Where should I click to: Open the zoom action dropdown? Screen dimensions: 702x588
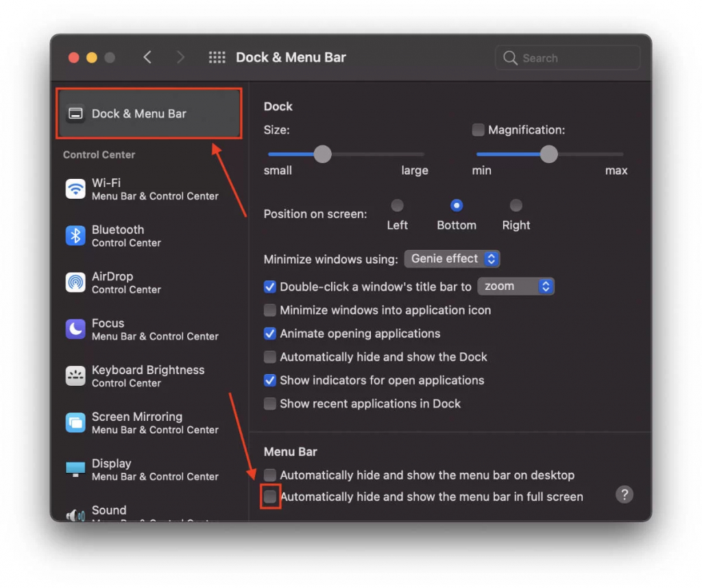(516, 286)
